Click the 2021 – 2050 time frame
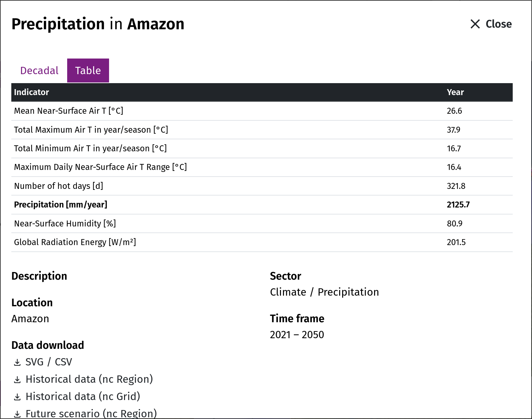 [x=297, y=335]
